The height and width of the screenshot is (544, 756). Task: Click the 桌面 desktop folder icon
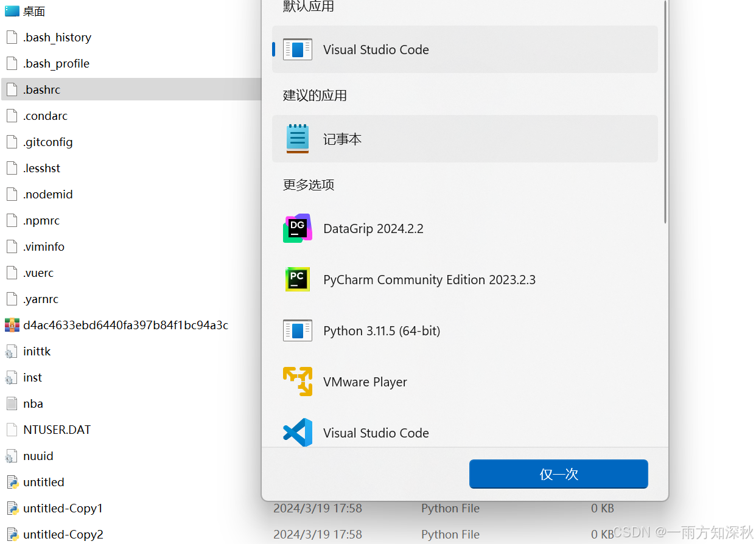(x=12, y=11)
